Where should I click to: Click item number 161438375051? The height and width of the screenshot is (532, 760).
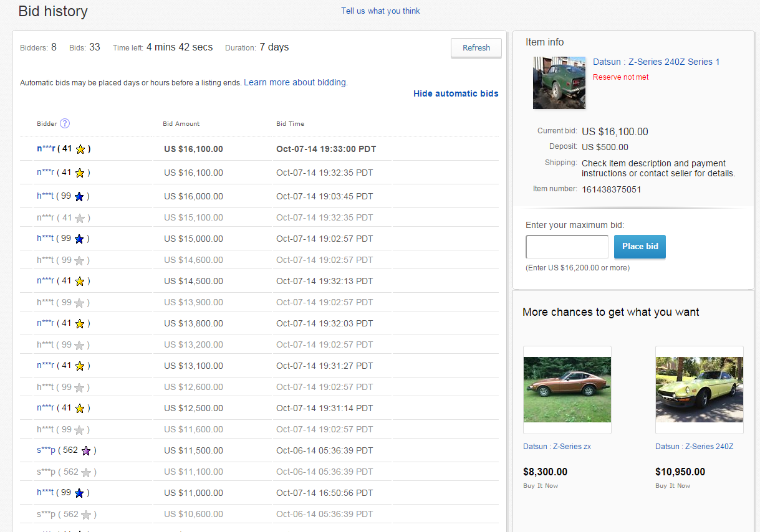[612, 189]
